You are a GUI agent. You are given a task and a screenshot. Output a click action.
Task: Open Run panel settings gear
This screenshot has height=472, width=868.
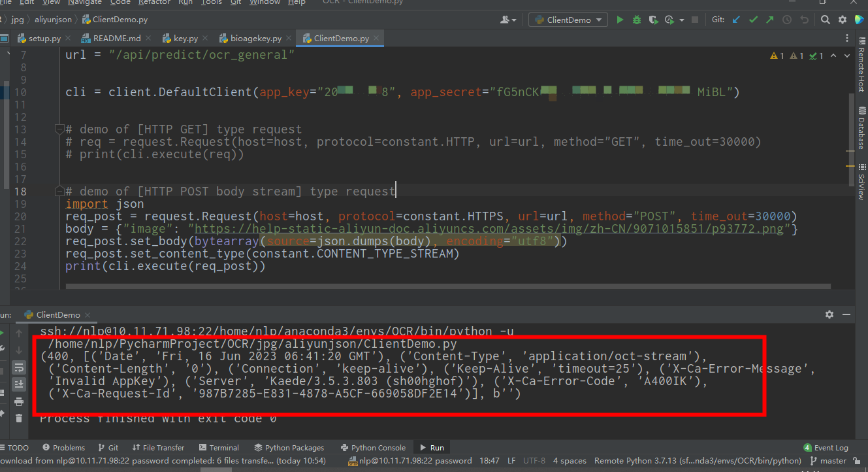pos(829,314)
